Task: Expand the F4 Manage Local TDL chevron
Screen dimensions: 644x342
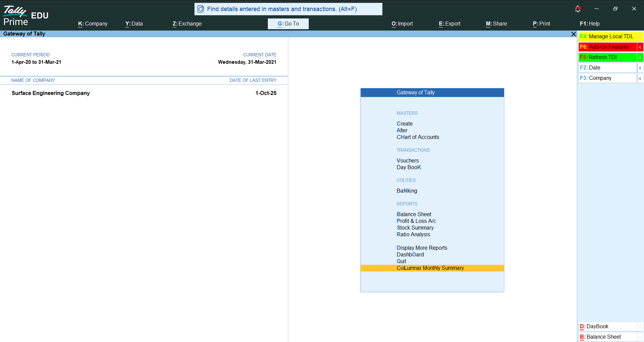Action: click(640, 37)
